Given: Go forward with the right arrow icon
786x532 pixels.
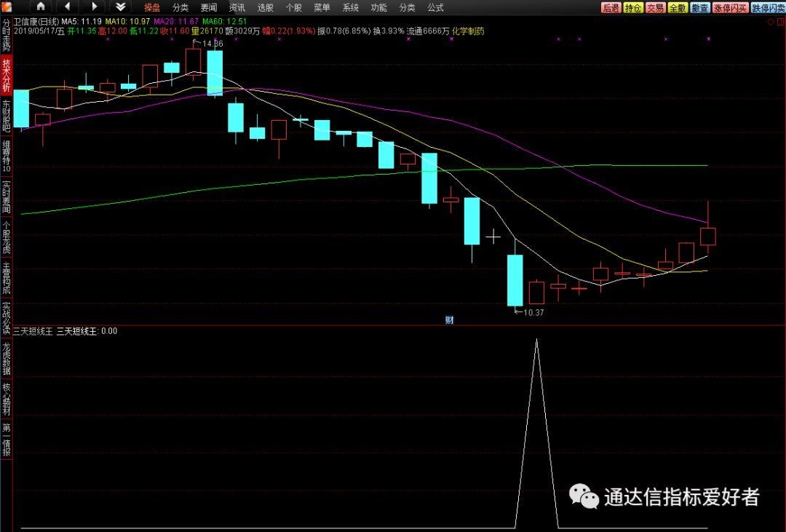Looking at the screenshot, I should tap(93, 7).
